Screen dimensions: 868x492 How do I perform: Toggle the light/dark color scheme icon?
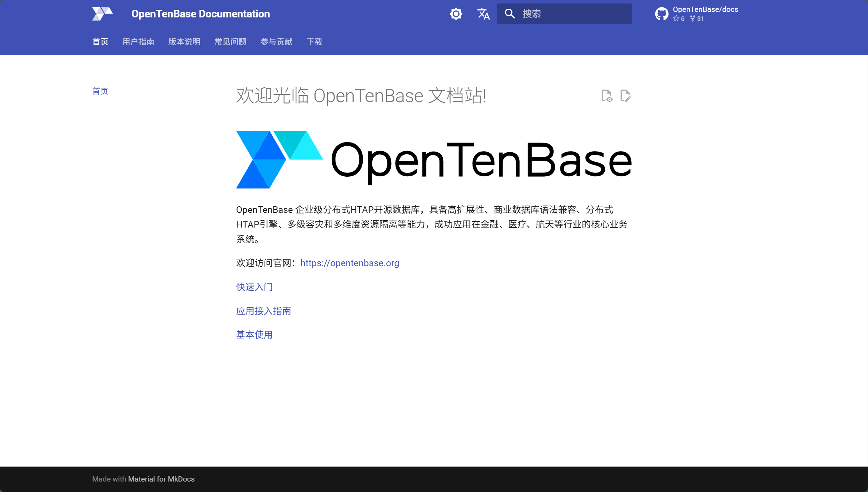456,14
